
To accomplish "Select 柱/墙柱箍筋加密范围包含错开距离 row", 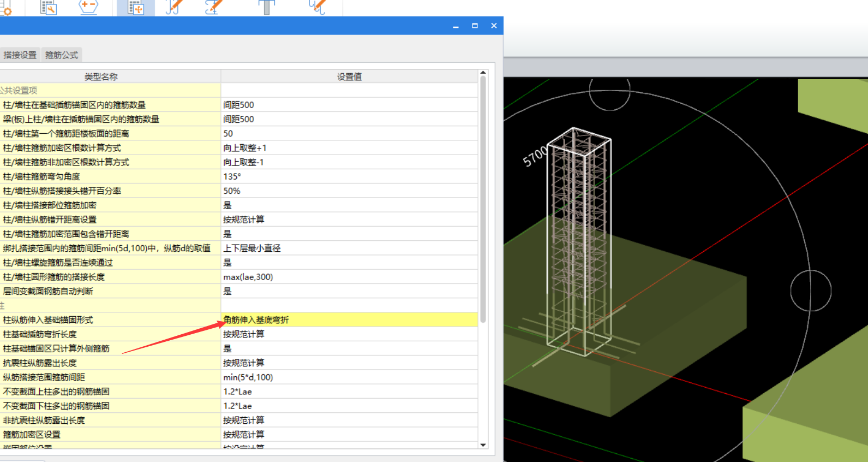I will coord(110,234).
